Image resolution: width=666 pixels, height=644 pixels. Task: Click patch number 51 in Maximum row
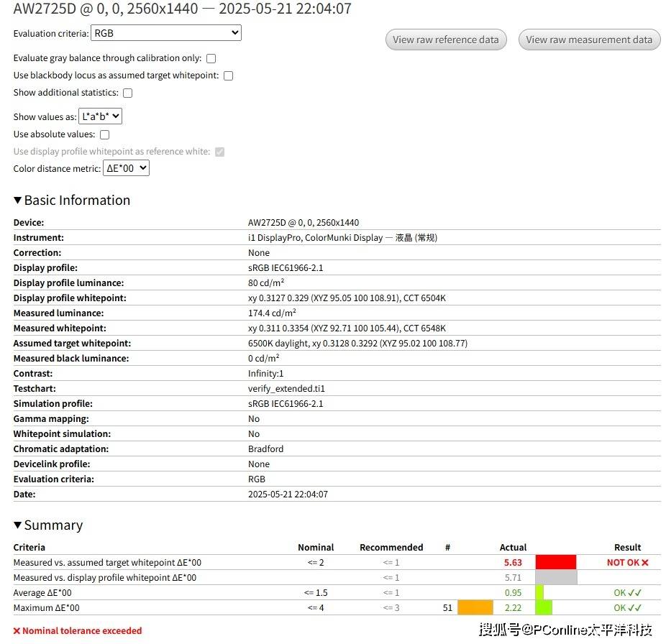click(x=447, y=608)
